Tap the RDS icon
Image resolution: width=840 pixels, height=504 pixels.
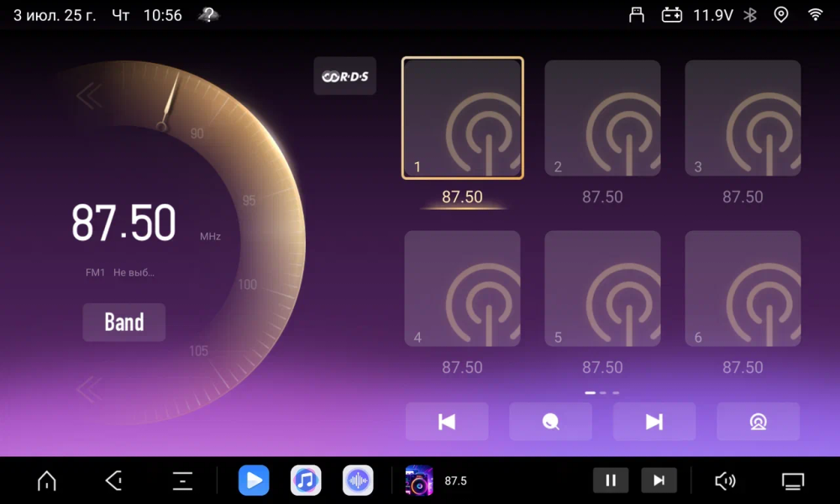coord(344,76)
